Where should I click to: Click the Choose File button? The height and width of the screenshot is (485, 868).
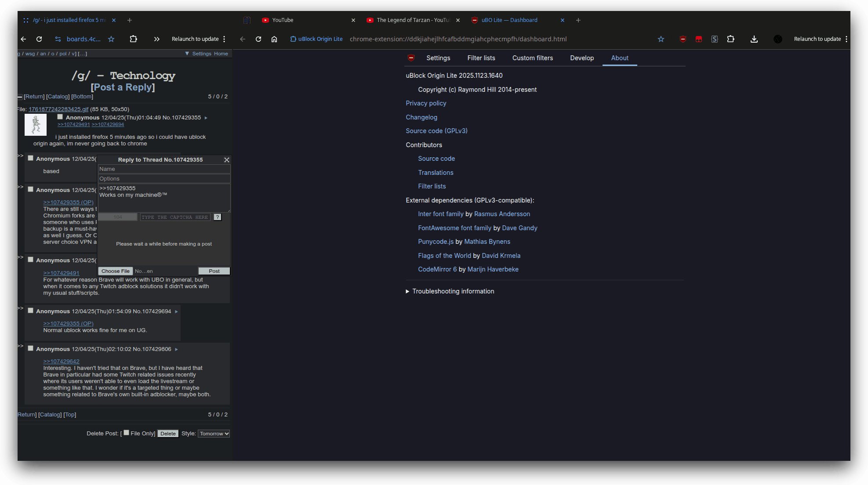pos(116,271)
